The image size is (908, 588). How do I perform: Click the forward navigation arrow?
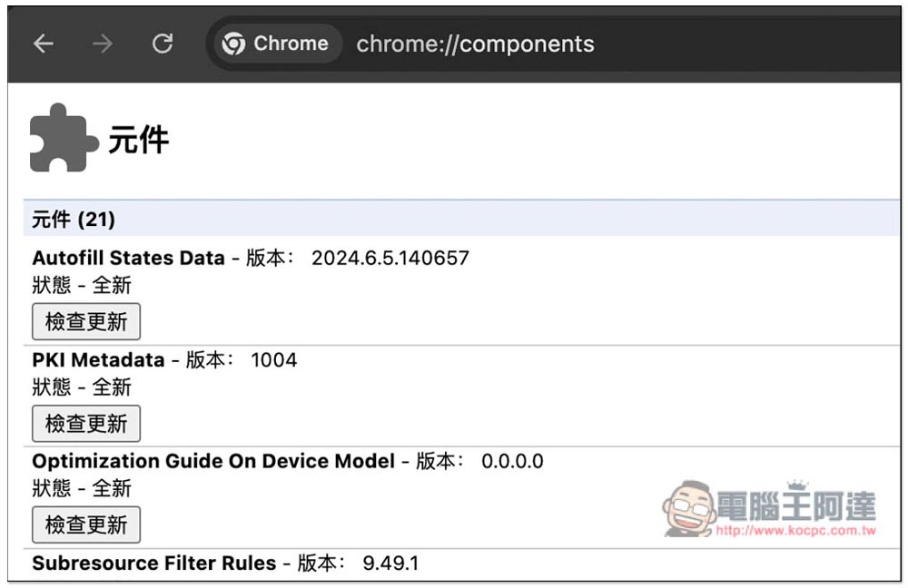[103, 44]
